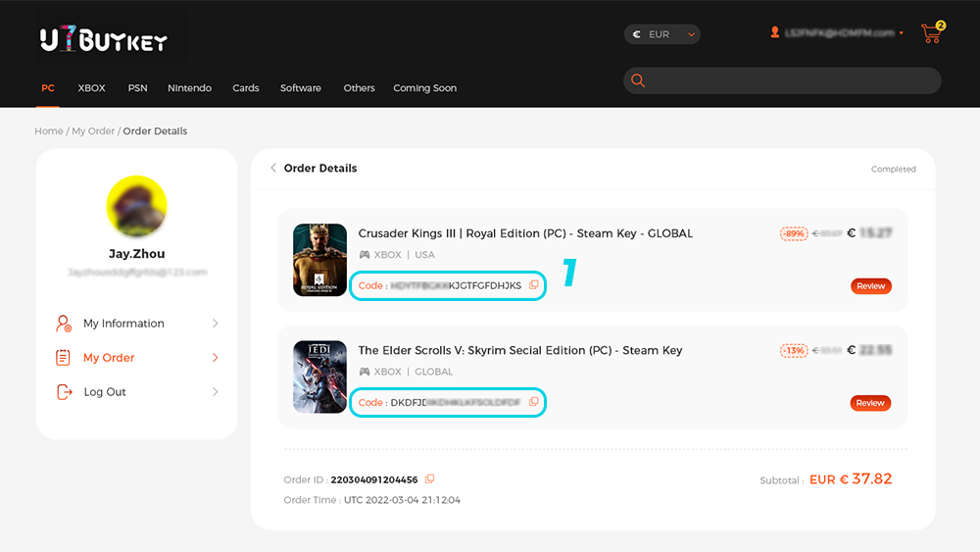
Task: Click the U7BuyKey logo
Action: pyautogui.click(x=104, y=39)
